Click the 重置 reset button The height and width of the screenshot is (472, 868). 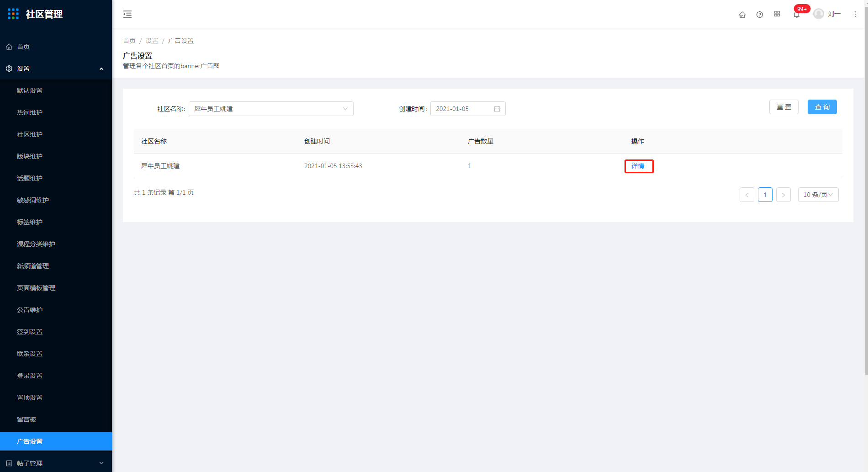[x=784, y=107]
